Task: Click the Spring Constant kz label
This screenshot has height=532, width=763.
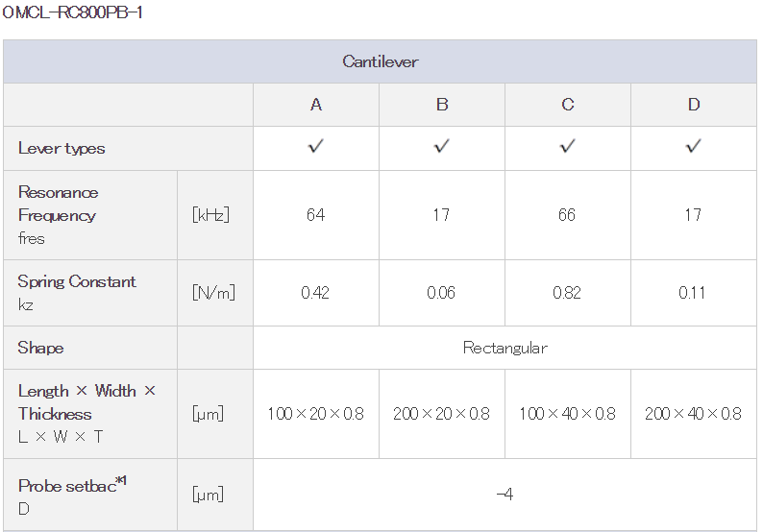Action: click(77, 293)
